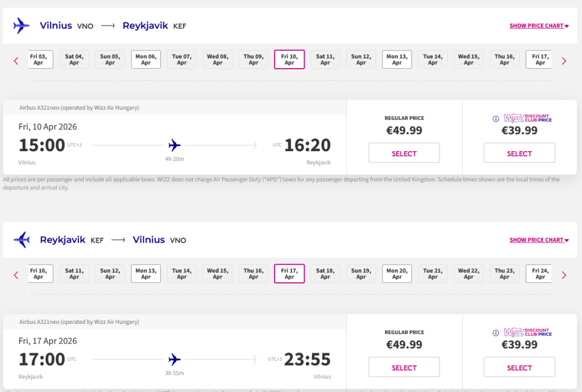Select outbound Wizz Discount Club €39.99 fare

(519, 153)
